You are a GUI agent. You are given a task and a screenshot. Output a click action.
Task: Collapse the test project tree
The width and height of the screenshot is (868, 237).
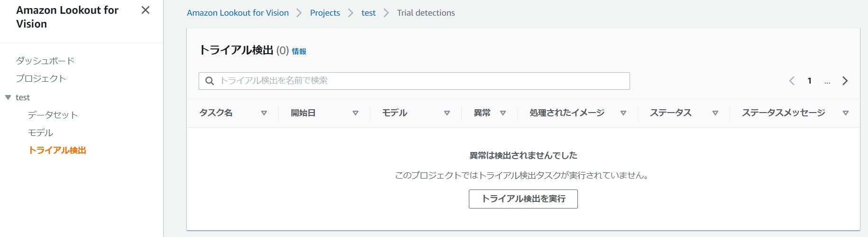click(8, 97)
